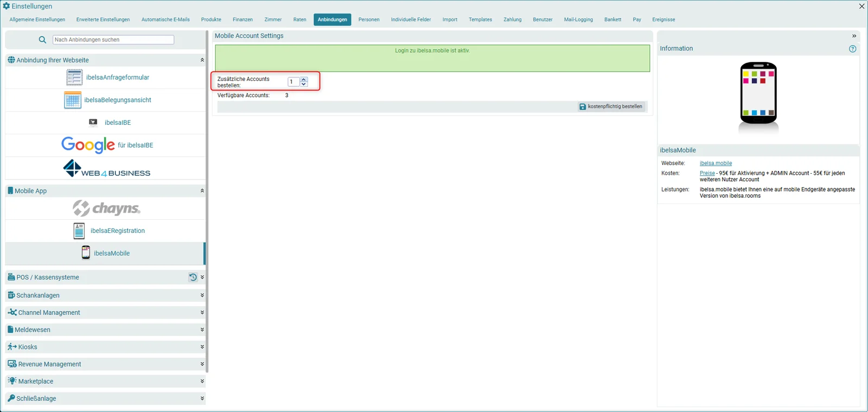Click the kostenpflichtig bestellen button

[x=611, y=107]
